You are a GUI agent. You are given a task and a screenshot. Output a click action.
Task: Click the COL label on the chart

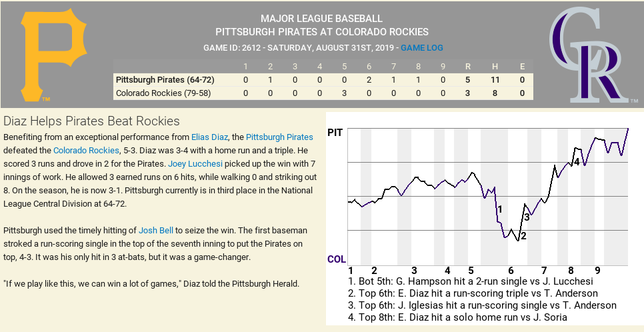pos(336,259)
